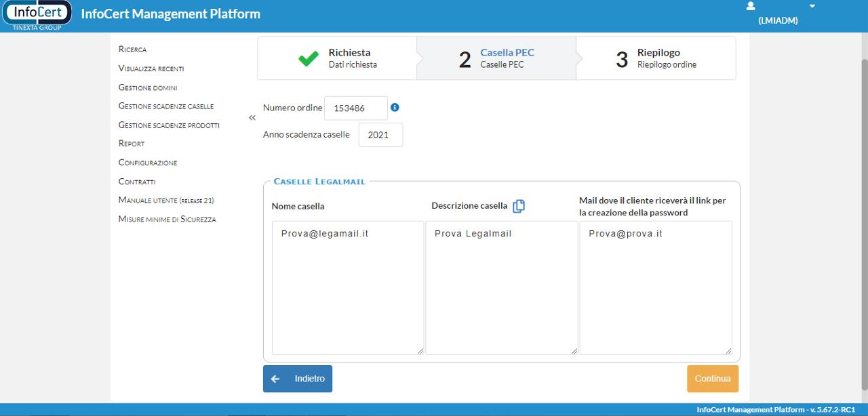Click the green checkmark on the Richiesta step
The width and height of the screenshot is (868, 416).
(x=309, y=59)
